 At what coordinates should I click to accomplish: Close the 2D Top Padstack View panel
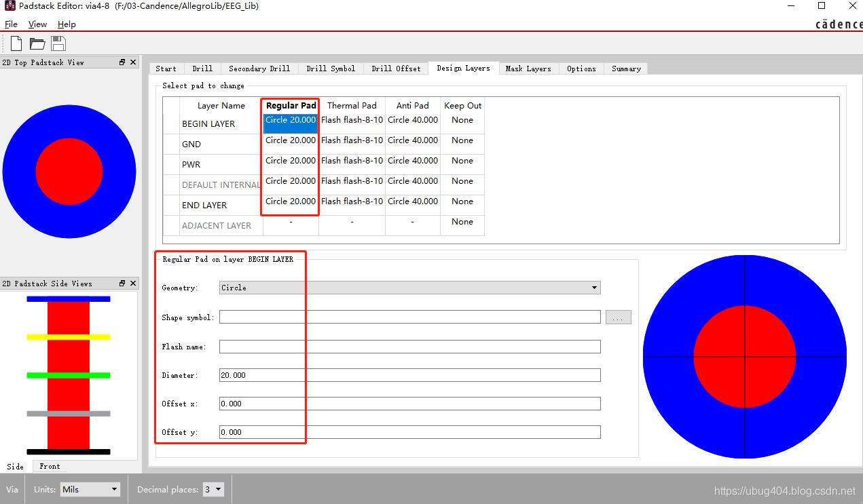(x=133, y=62)
